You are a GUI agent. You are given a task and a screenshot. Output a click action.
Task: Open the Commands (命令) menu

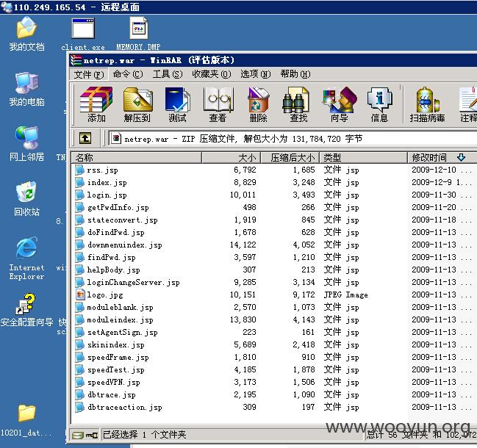coord(128,74)
